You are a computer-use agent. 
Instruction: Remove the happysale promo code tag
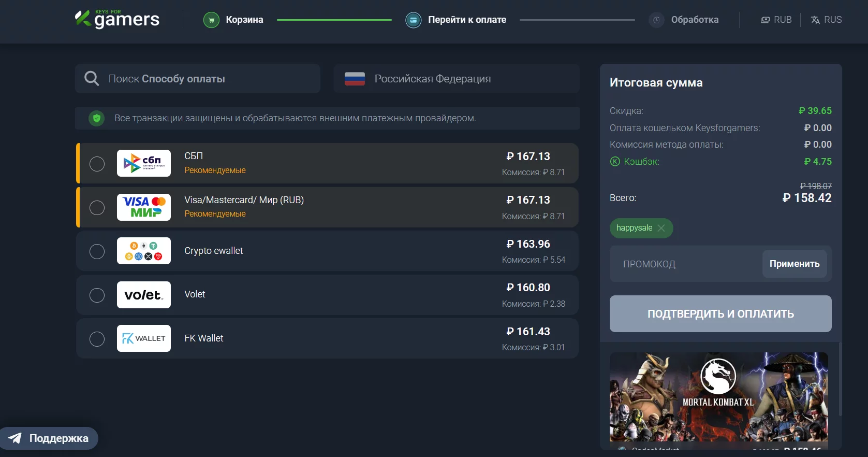tap(661, 228)
